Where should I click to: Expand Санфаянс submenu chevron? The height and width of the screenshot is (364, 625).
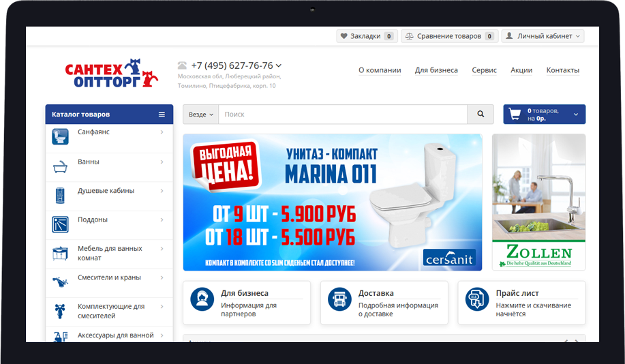(x=162, y=132)
